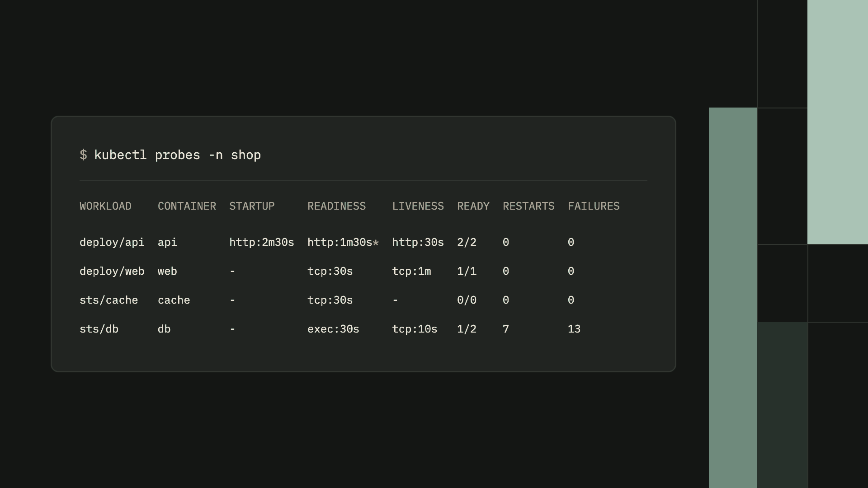Click the exec:30s readiness probe value
This screenshot has width=868, height=488.
click(333, 329)
